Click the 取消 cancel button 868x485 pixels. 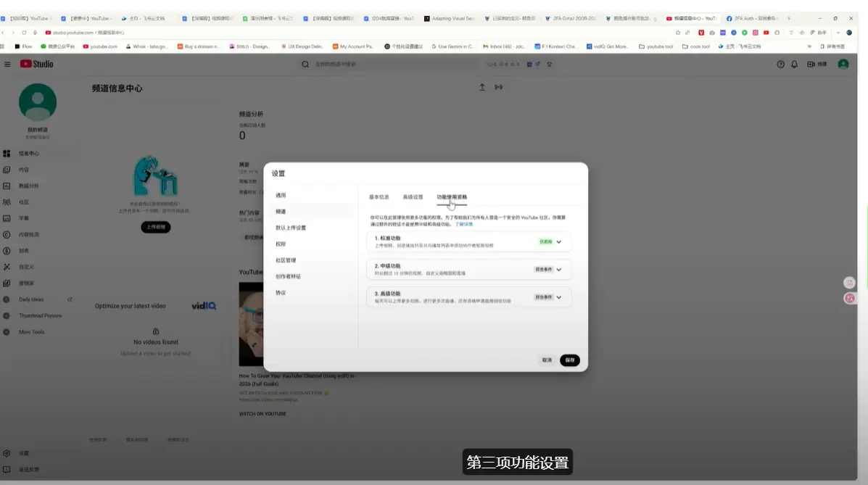tap(547, 360)
